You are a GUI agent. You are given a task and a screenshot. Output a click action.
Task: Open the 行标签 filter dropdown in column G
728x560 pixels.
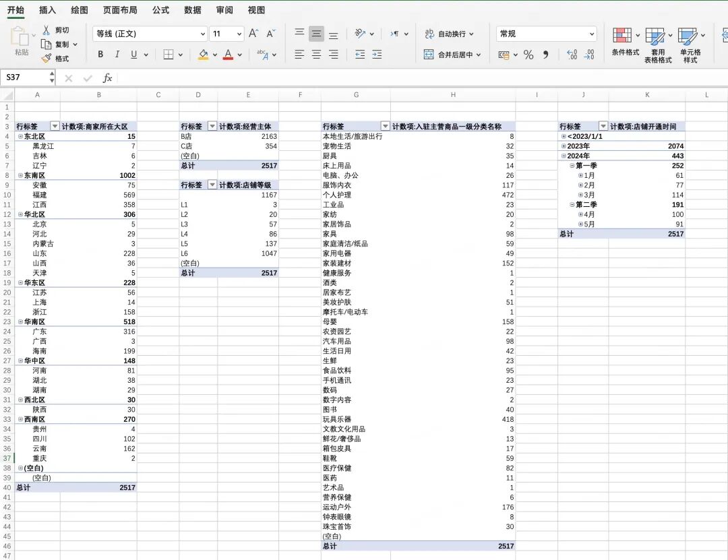[x=385, y=127]
